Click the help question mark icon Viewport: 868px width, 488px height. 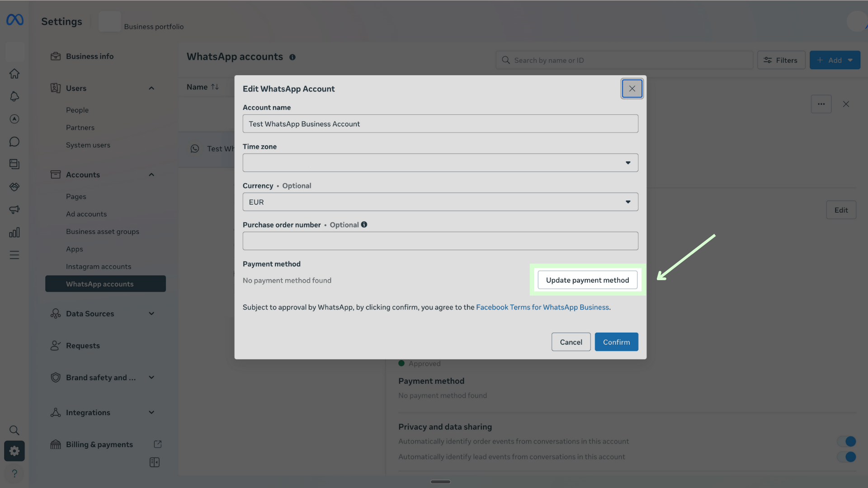pos(14,473)
